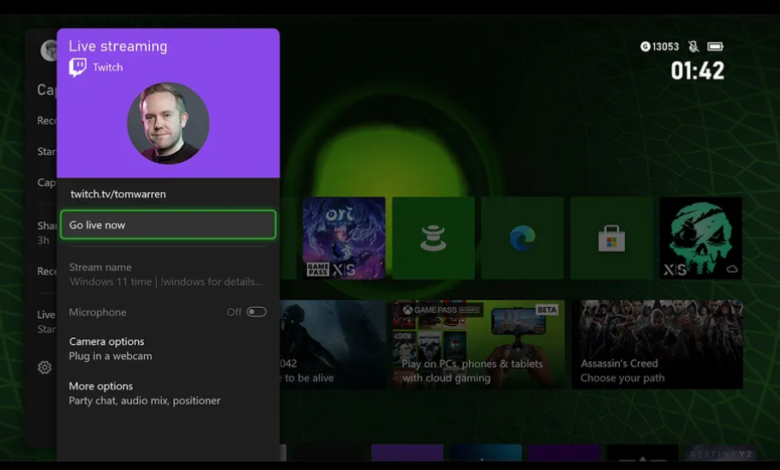Viewport: 780px width, 470px height.
Task: Click the 01:42 clock display
Action: tap(697, 71)
